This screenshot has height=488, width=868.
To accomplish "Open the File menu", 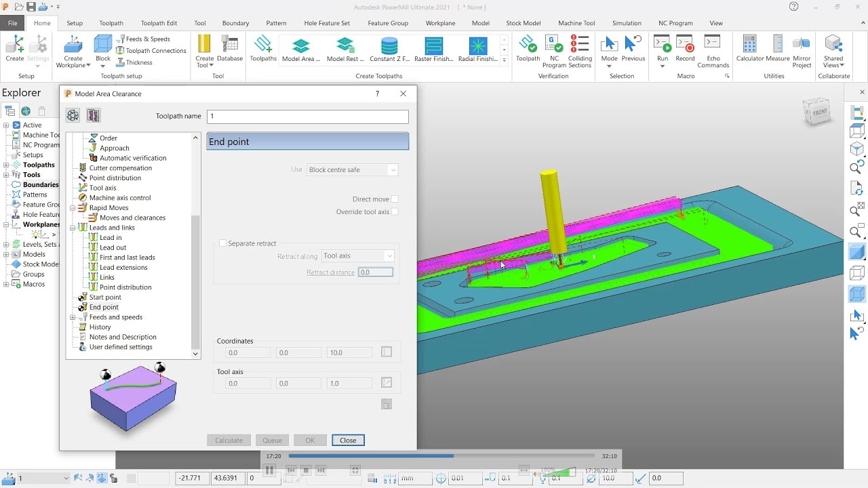I will click(x=12, y=23).
